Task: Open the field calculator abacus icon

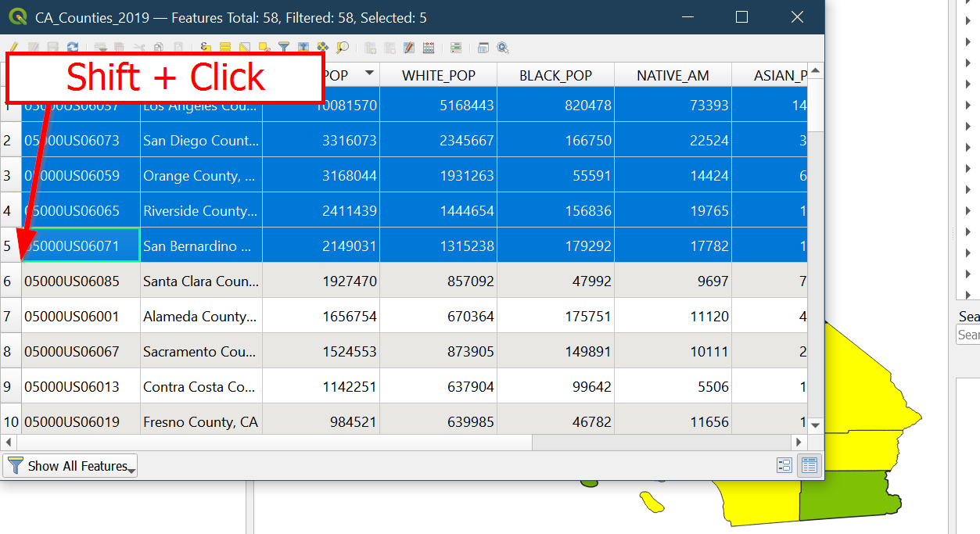Action: pos(428,48)
